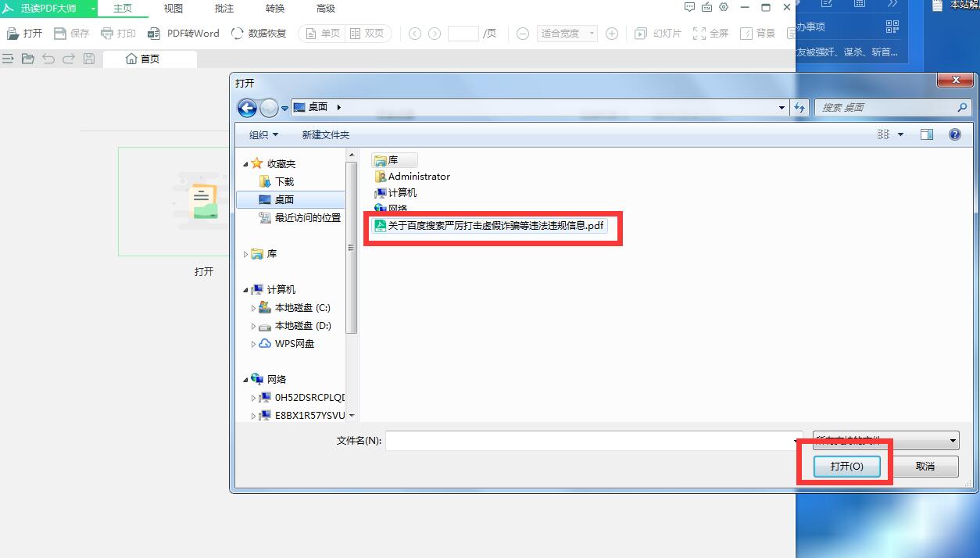Expand the 本地磁盘 (C:) tree node

click(253, 309)
